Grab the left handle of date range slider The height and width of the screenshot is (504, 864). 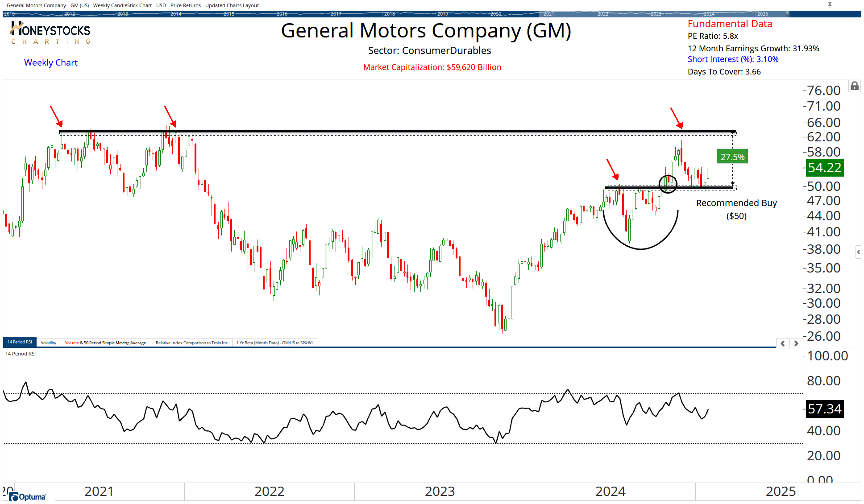541,14
